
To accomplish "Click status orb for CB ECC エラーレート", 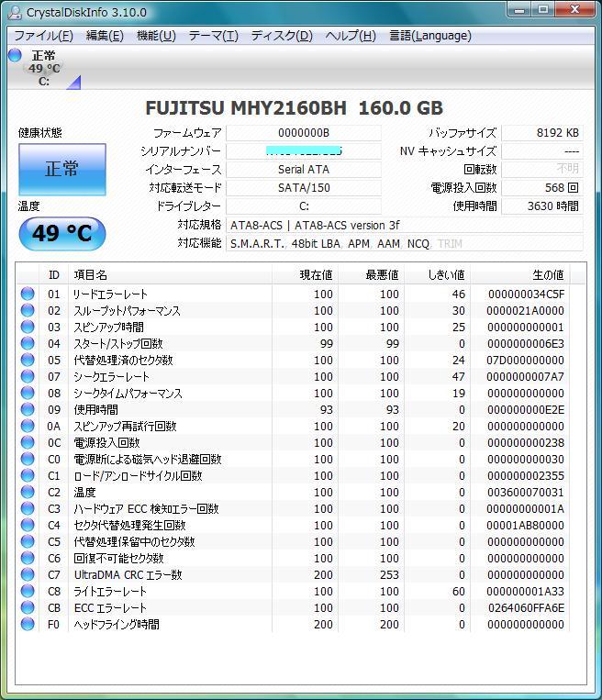I will 28,607.
